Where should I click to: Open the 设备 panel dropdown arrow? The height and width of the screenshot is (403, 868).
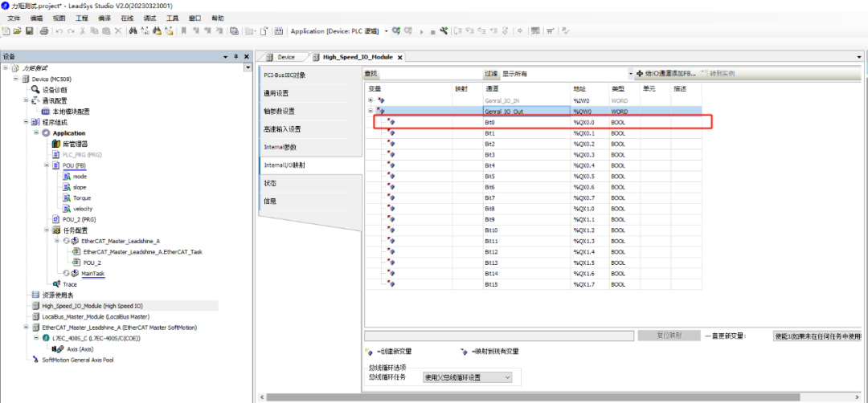[225, 57]
